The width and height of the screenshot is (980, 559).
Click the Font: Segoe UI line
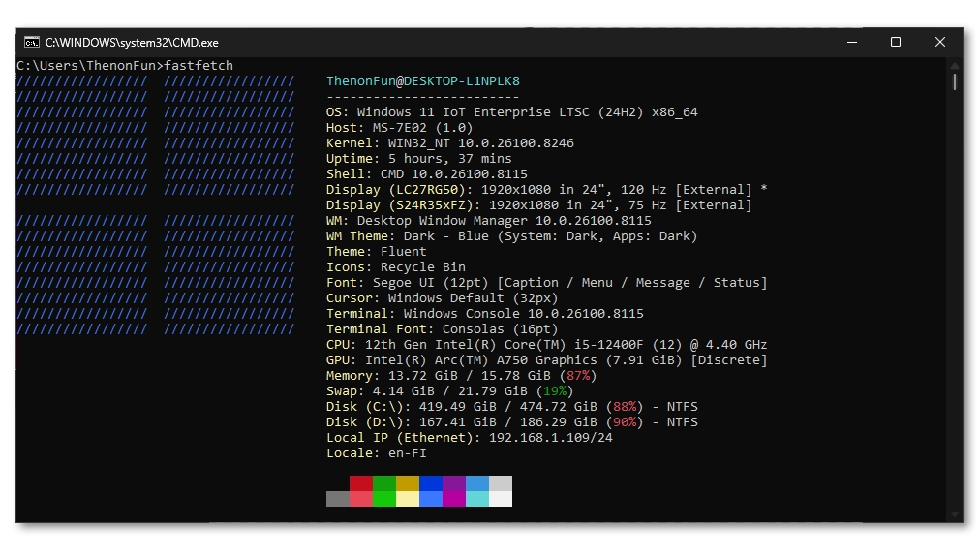[x=547, y=283]
